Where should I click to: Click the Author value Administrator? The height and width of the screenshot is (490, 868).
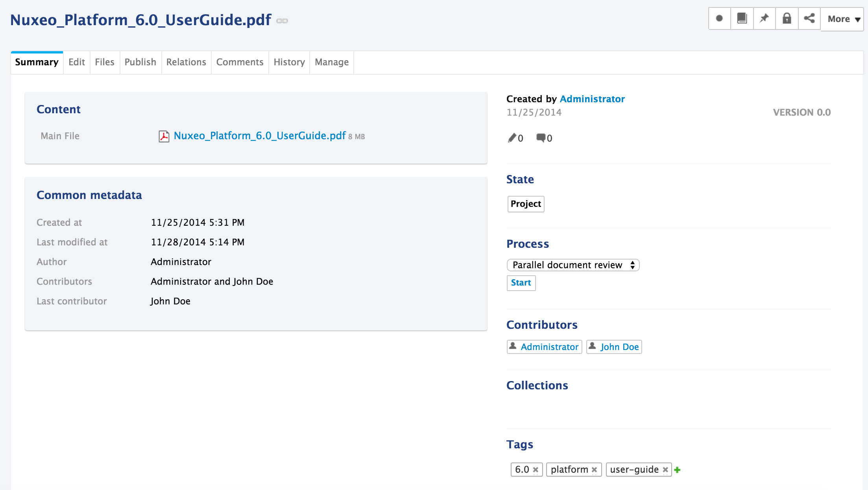(181, 262)
